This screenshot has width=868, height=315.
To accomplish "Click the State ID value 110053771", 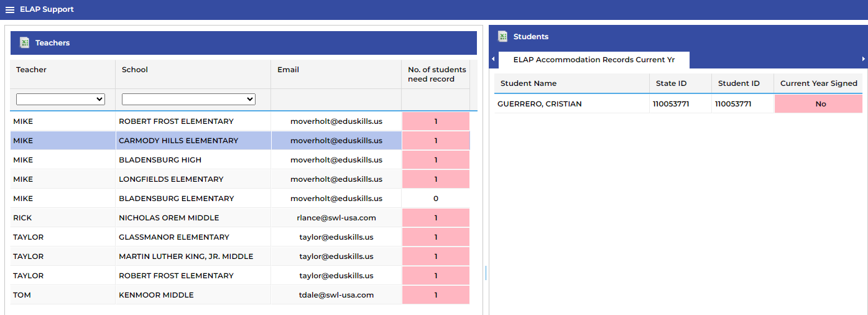I will 671,104.
